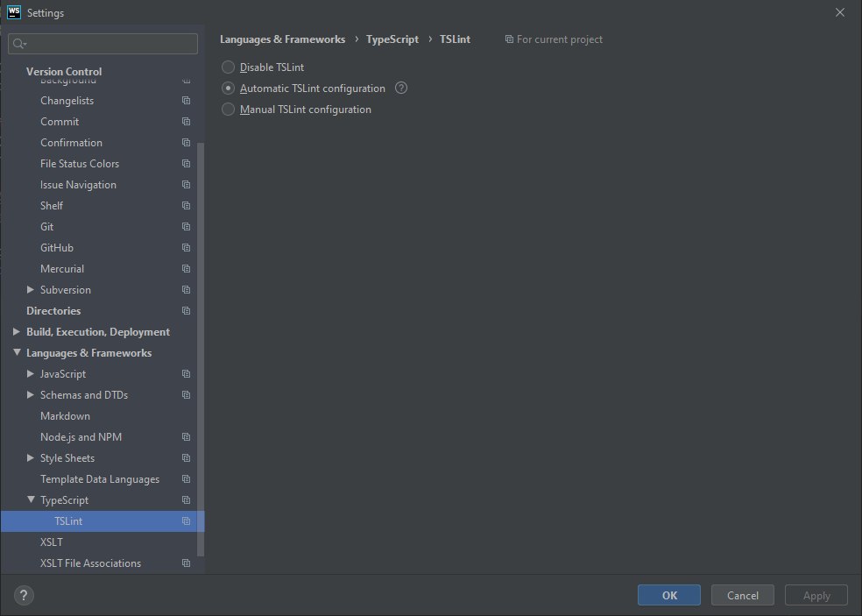Open help with the question mark button

point(24,595)
